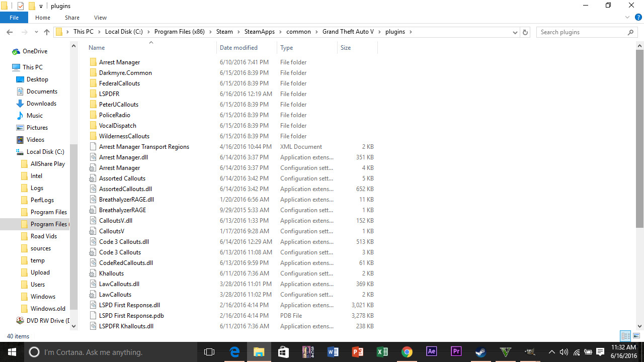Screen dimensions: 644x362
Task: Expand the chevron after This PC in address bar
Action: click(x=99, y=32)
